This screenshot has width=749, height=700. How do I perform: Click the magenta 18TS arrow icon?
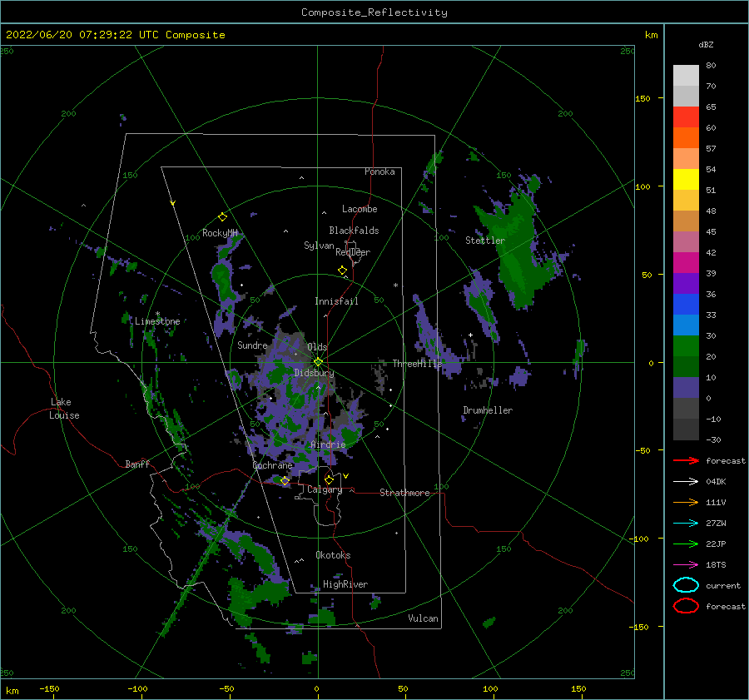coord(686,565)
